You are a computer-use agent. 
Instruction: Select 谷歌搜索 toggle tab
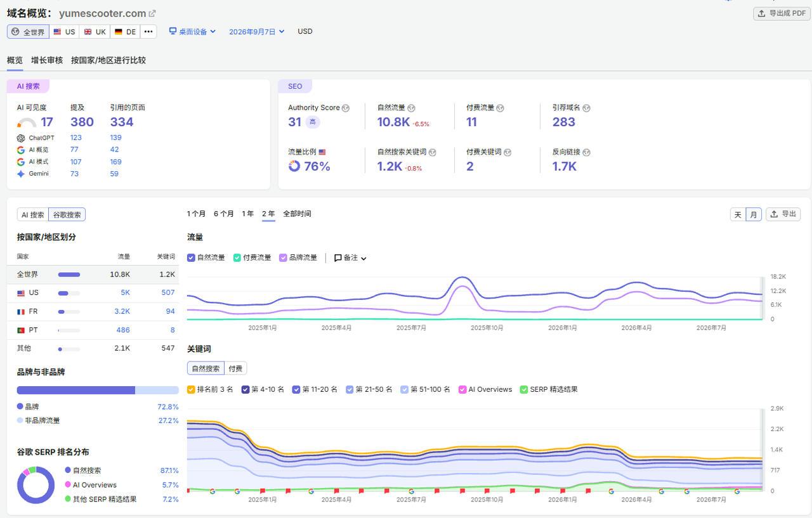(67, 215)
